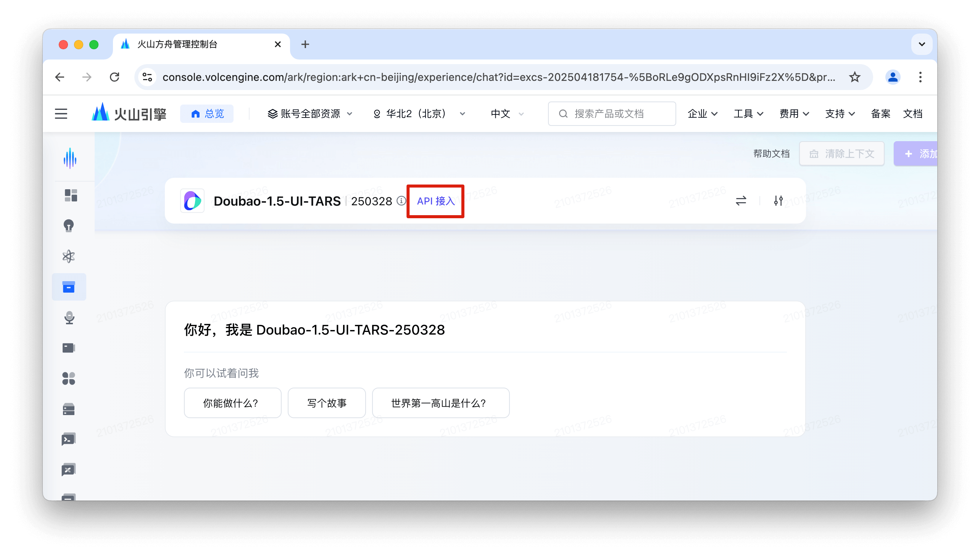Click the 总览 overview button
The height and width of the screenshot is (557, 980).
pyautogui.click(x=207, y=114)
